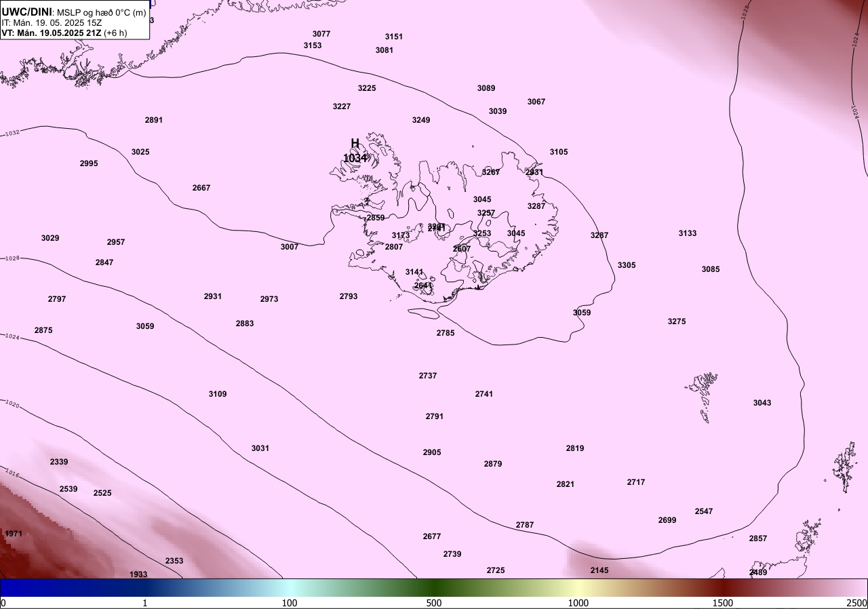
Task: Click the height value 2145
Action: (599, 570)
